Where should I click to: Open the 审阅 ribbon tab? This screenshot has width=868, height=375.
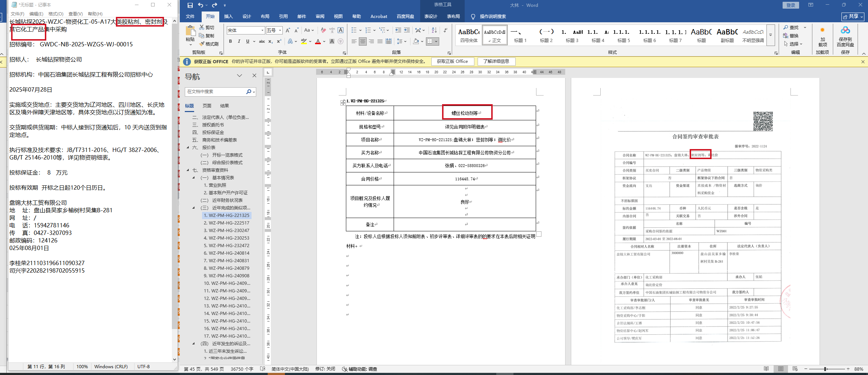pos(320,17)
